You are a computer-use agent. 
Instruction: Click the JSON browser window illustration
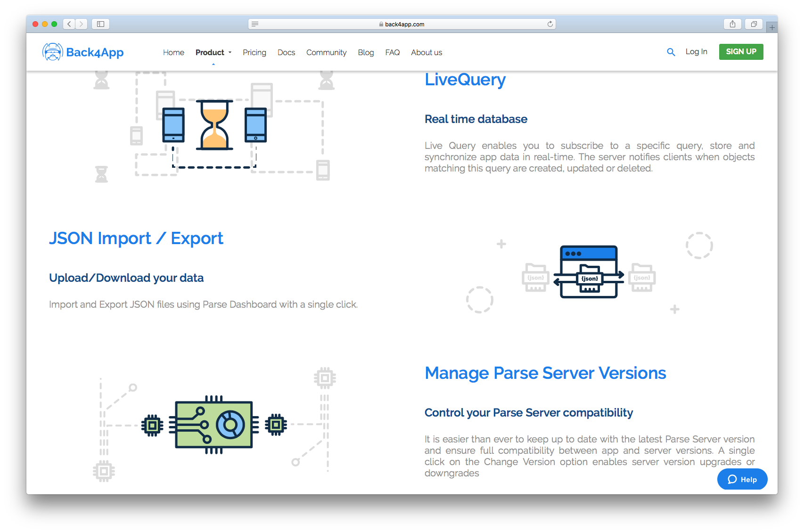589,272
